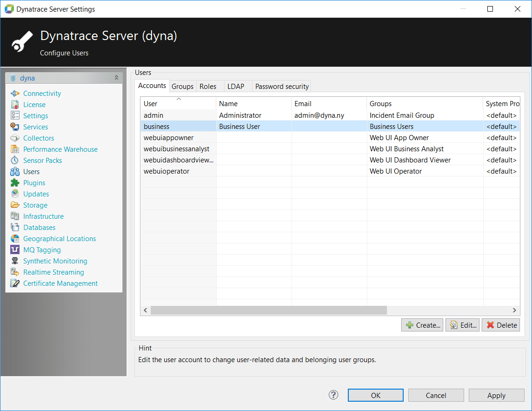Click the Databases icon

[x=15, y=227]
